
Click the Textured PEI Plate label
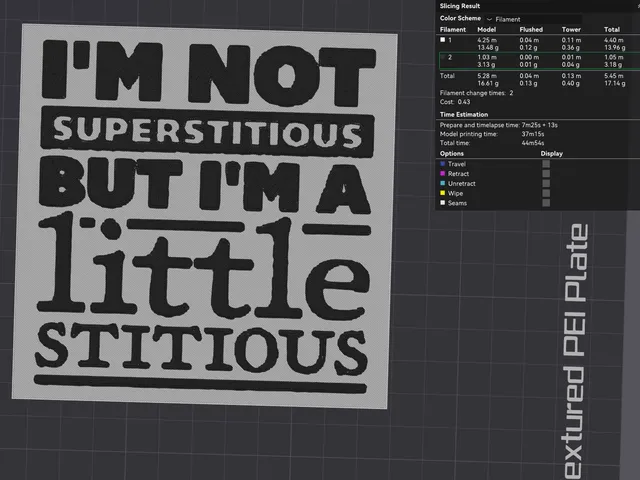point(575,351)
